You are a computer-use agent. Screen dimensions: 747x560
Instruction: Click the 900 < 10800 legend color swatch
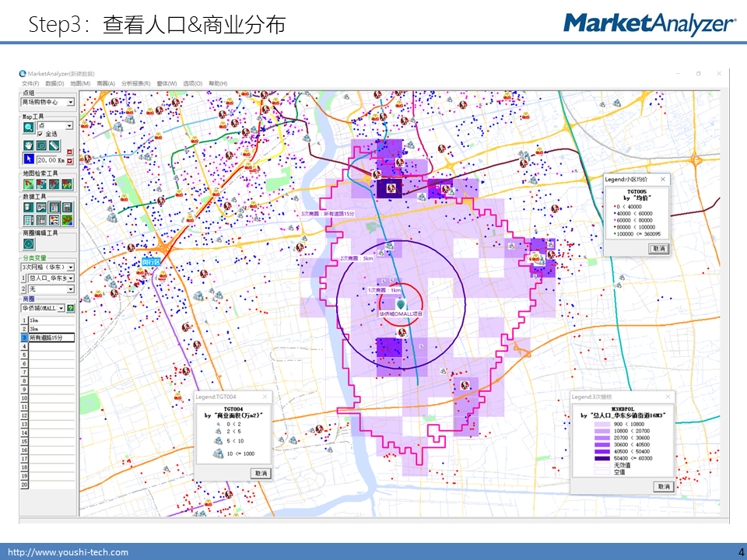tap(602, 425)
